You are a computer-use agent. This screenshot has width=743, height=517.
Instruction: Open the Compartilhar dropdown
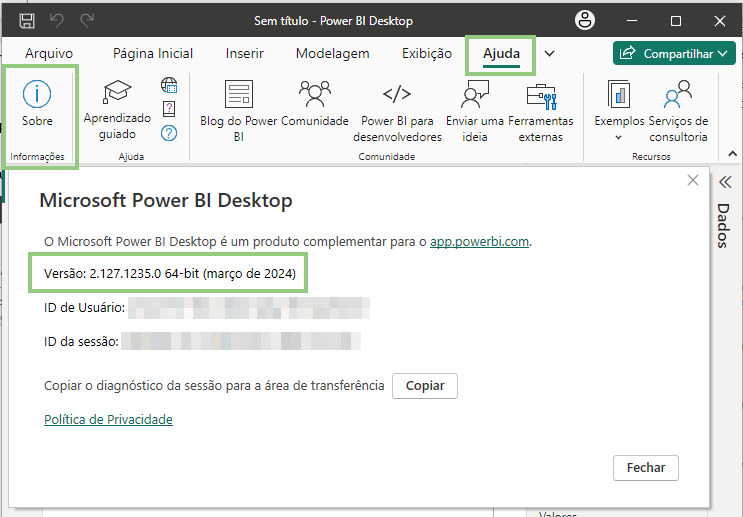pos(674,54)
